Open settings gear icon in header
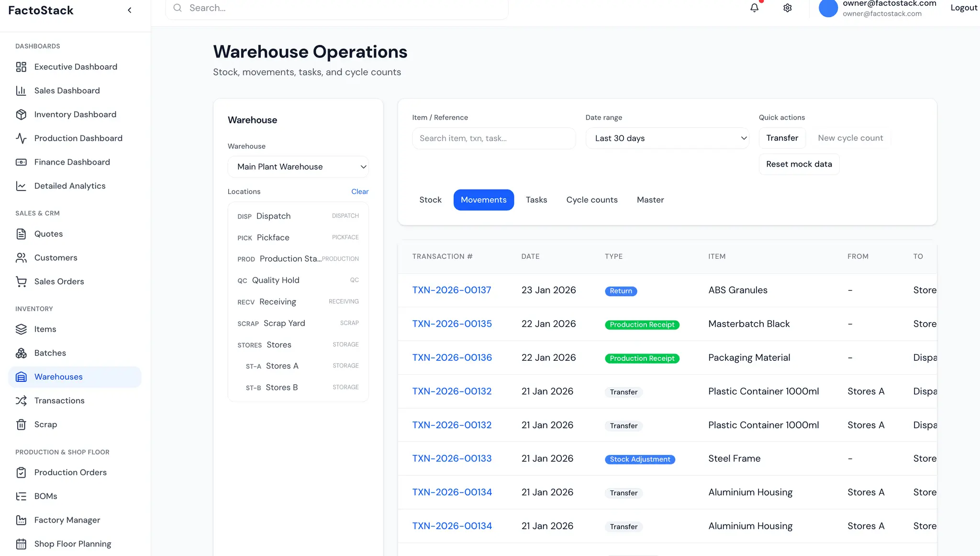 (x=788, y=8)
